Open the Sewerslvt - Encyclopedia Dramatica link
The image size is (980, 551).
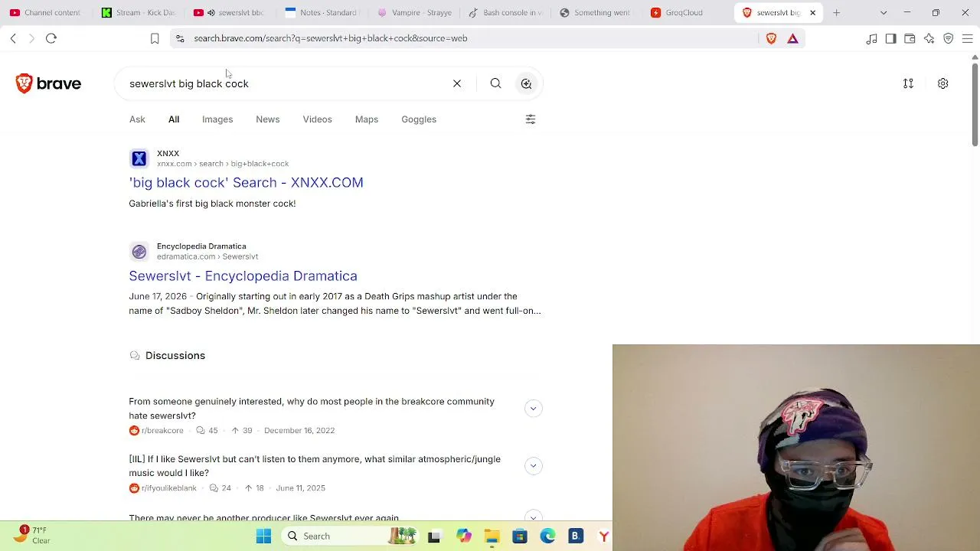pyautogui.click(x=243, y=276)
